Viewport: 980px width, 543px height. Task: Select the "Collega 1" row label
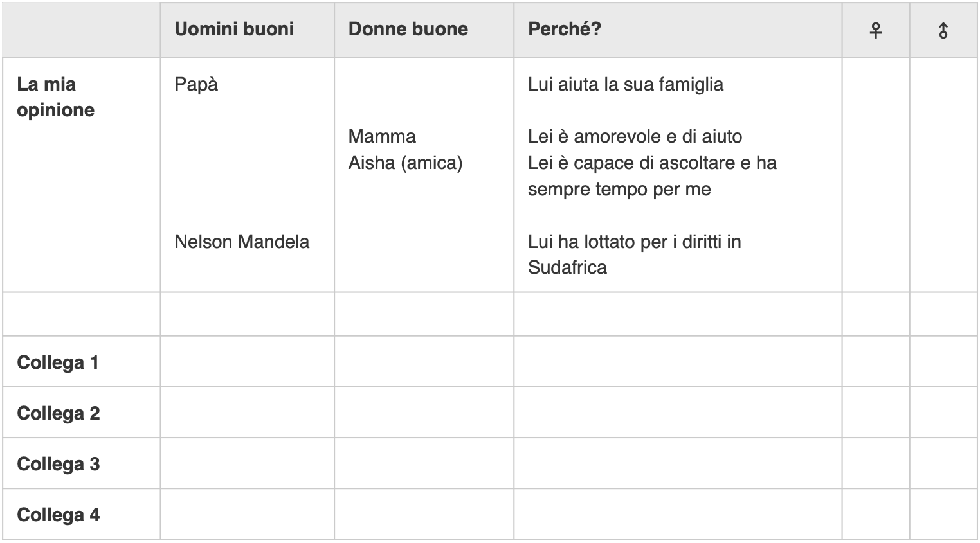(x=58, y=362)
